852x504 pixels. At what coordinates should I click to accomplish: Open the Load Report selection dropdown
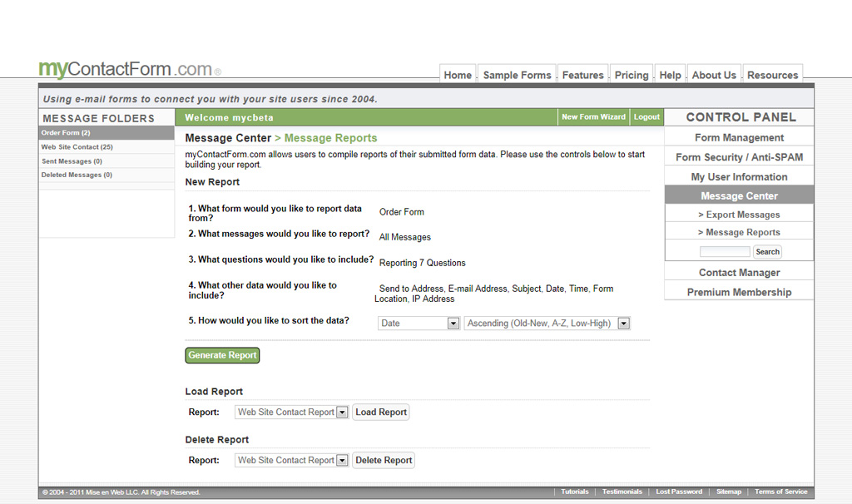(291, 413)
